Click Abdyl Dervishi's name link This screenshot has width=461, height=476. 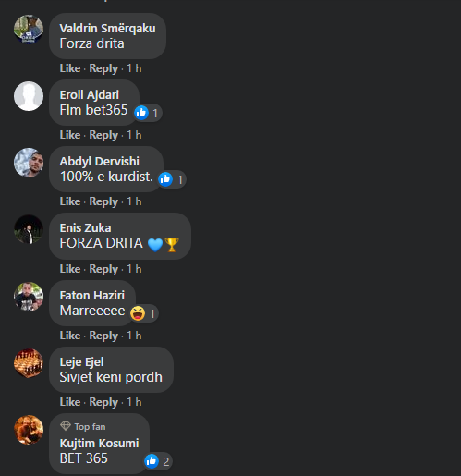100,162
